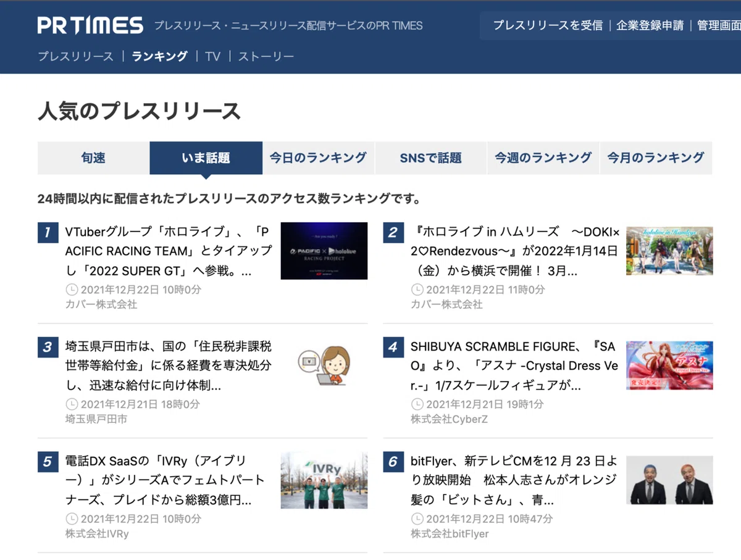
Task: Click the 管理画面 link in header
Action: click(x=719, y=26)
